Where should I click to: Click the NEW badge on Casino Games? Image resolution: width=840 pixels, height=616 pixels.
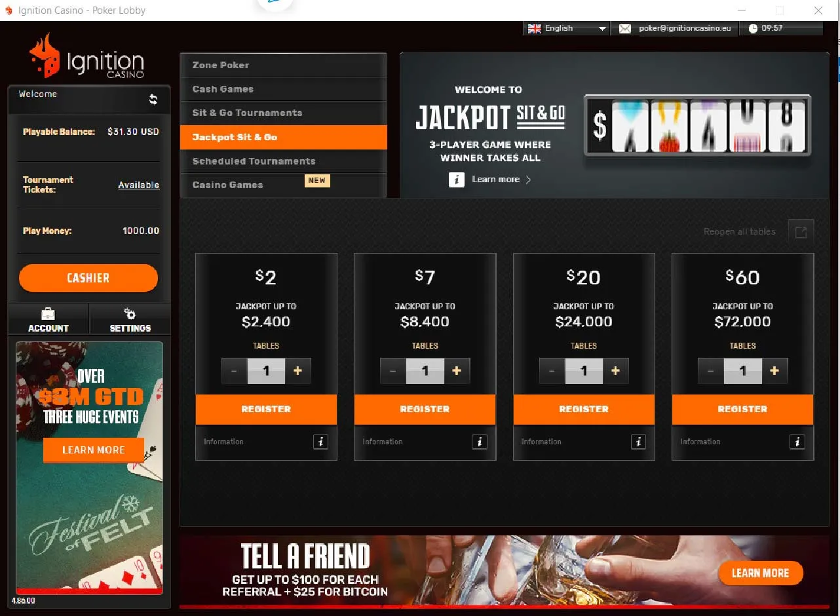point(317,180)
